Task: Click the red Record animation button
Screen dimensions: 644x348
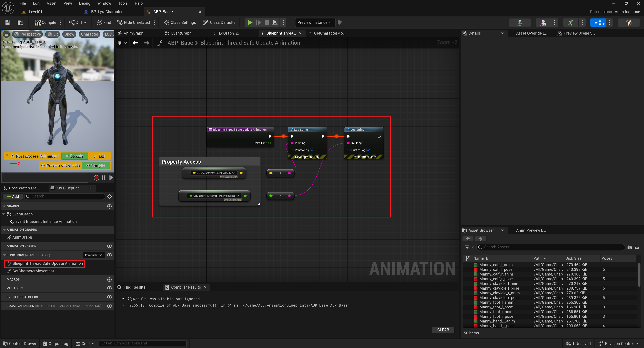Action: click(x=96, y=178)
